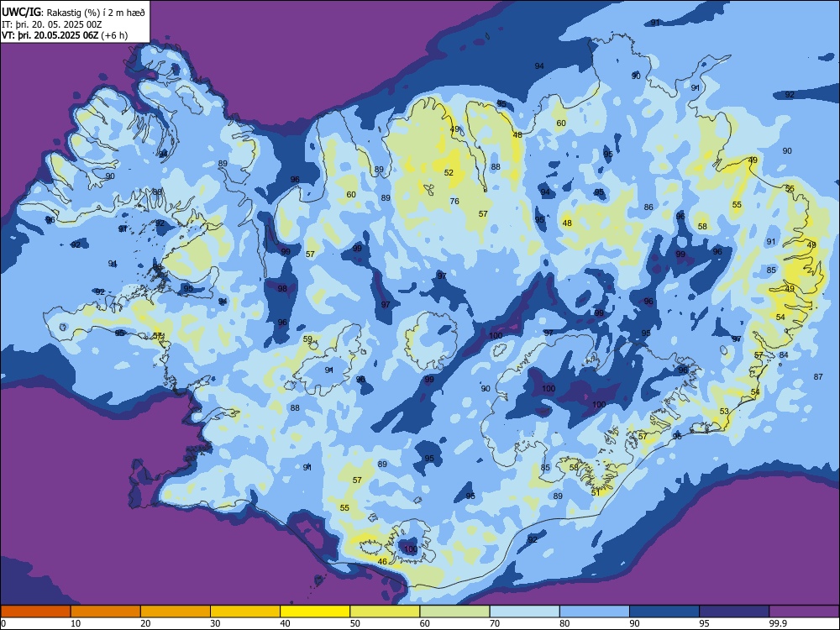Viewport: 840px width, 630px height.
Task: Click the dark orange 0–10 legend swatch
Action: pos(35,612)
